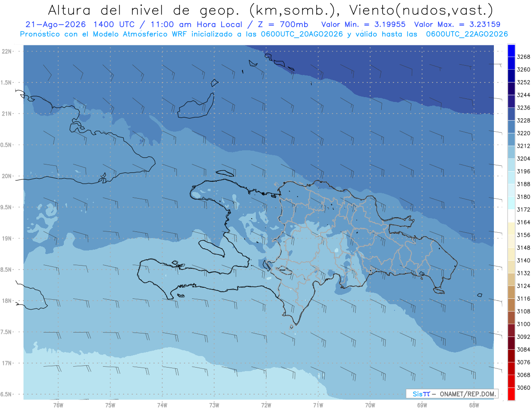
Task: Click the '0600UTC_22AGO2026' valid-until time
Action: pos(467,34)
